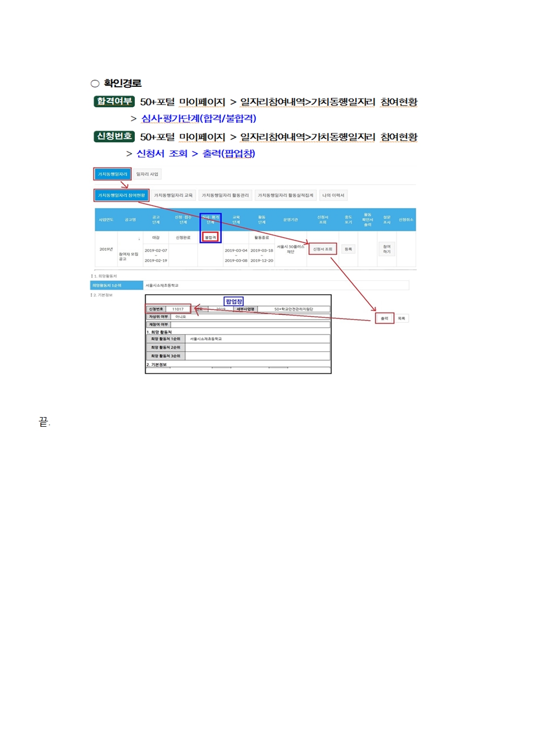Viewport: 535px width, 756px height.
Task: Open the 가치동행일자리 top tab
Action: click(x=112, y=174)
